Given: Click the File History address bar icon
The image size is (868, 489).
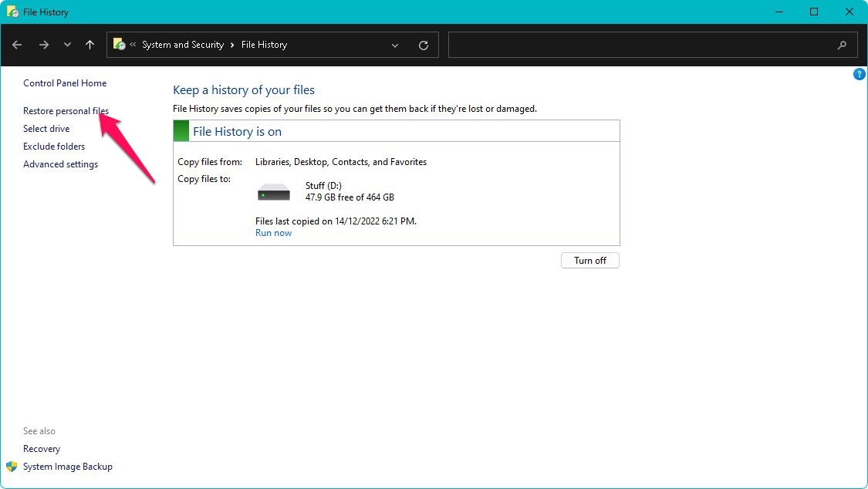Looking at the screenshot, I should 119,44.
